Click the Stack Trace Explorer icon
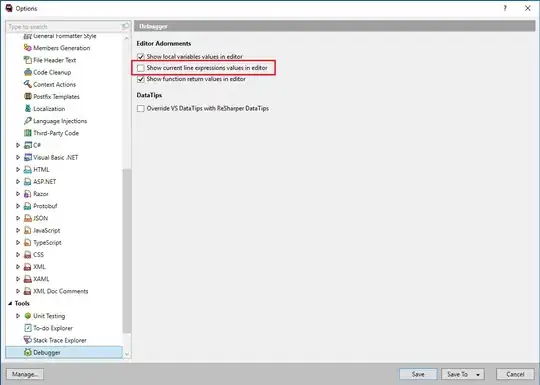 coord(28,340)
